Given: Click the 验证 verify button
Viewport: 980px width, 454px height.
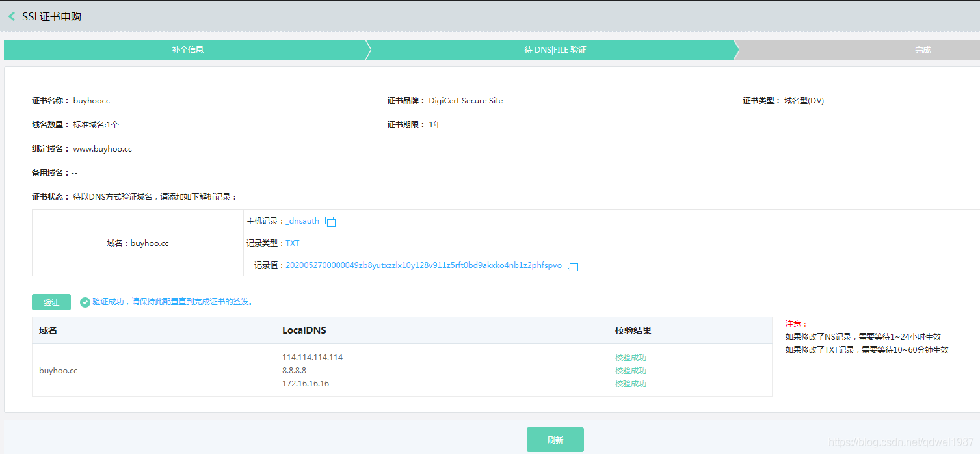Looking at the screenshot, I should coord(51,302).
